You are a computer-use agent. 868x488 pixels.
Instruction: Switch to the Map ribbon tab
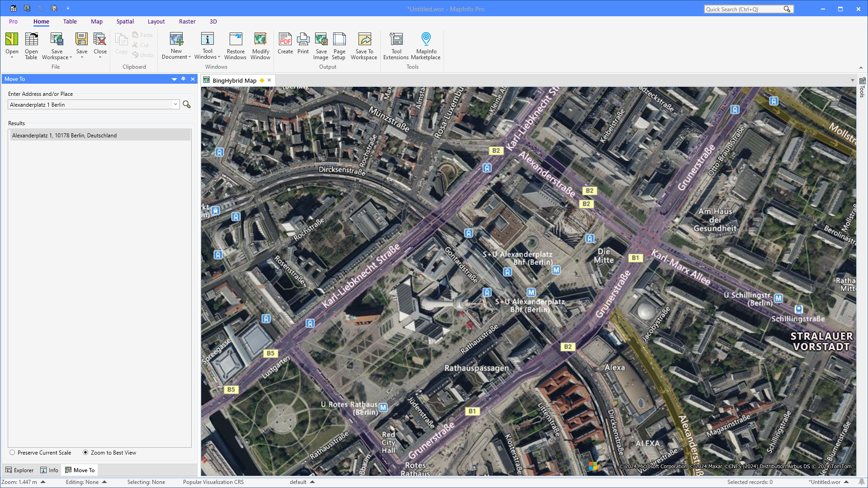point(97,21)
